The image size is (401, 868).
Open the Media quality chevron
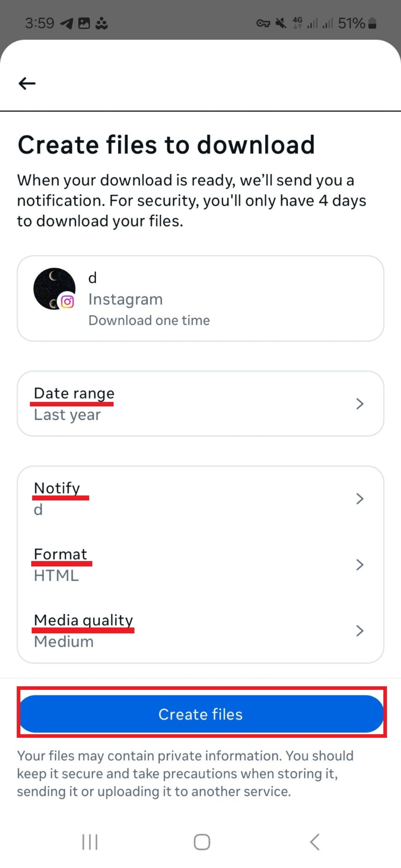(359, 630)
